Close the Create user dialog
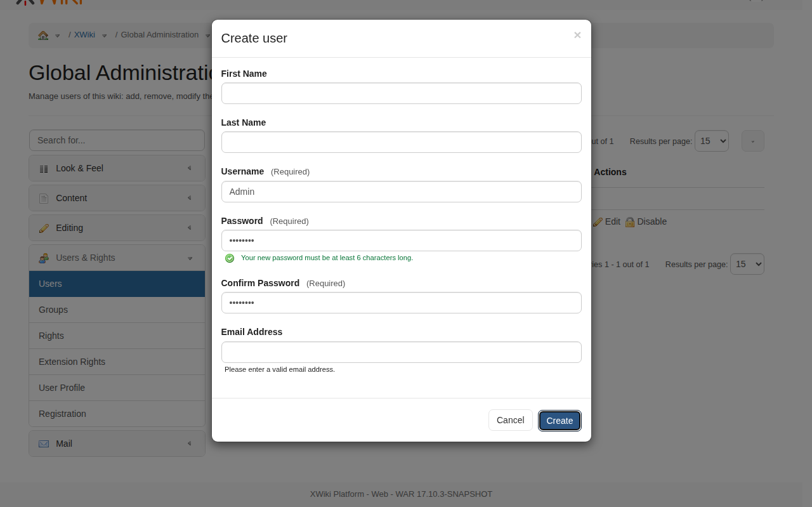This screenshot has width=812, height=507. click(x=577, y=36)
